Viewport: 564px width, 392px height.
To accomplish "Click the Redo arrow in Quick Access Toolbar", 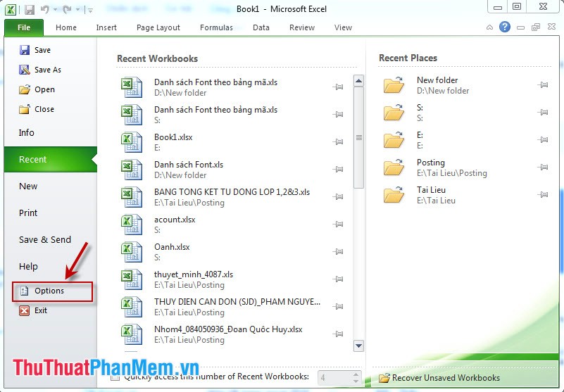I will [68, 9].
